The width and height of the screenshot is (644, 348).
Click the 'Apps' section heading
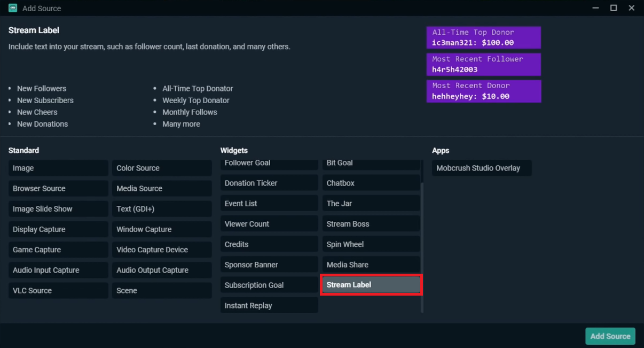441,150
